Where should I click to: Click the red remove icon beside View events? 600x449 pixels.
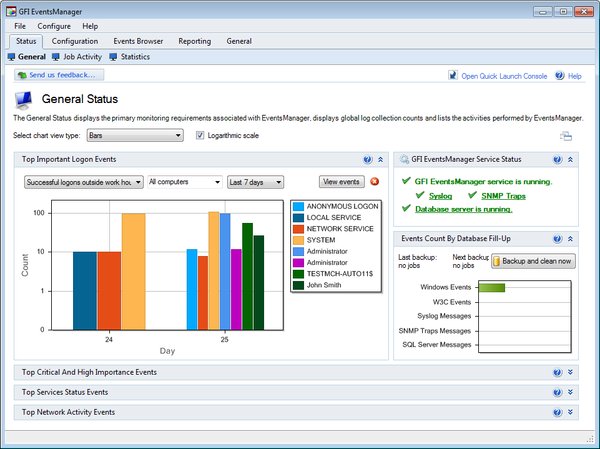click(x=375, y=181)
